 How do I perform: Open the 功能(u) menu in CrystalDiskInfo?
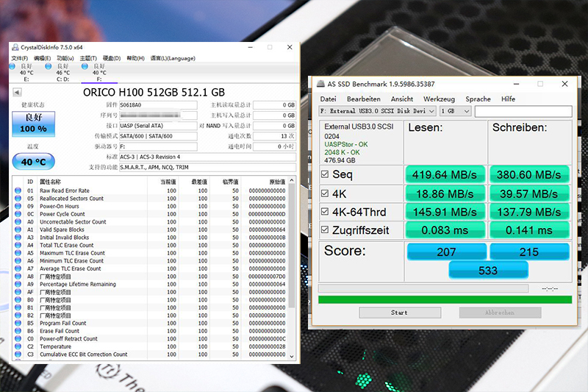tap(65, 58)
